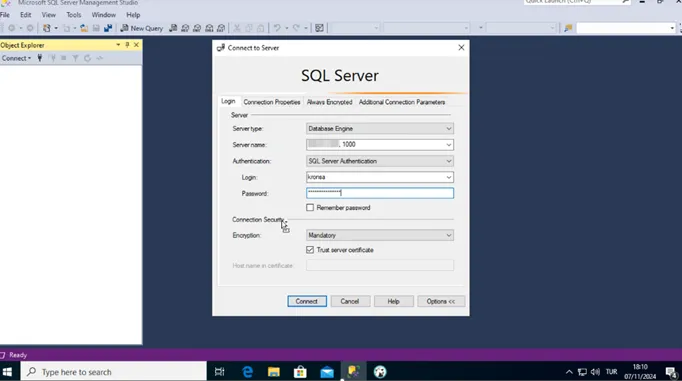The image size is (682, 381).
Task: Open the Encryption Mandatory dropdown
Action: point(448,235)
